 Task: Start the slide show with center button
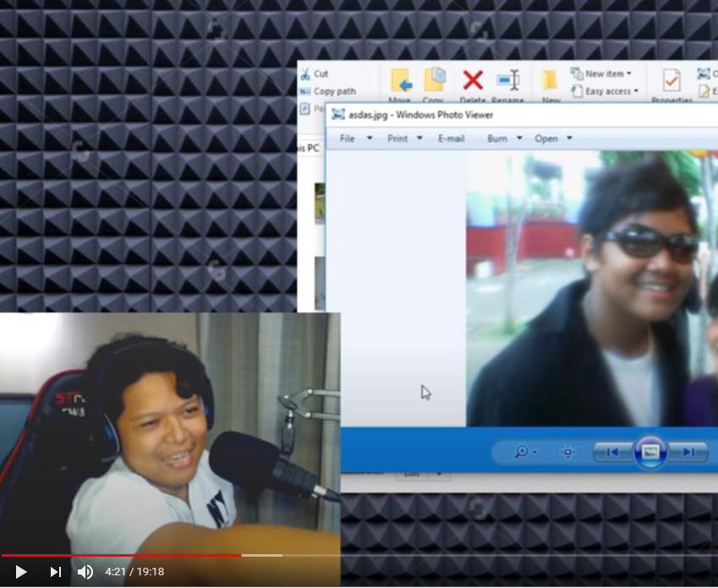point(650,452)
